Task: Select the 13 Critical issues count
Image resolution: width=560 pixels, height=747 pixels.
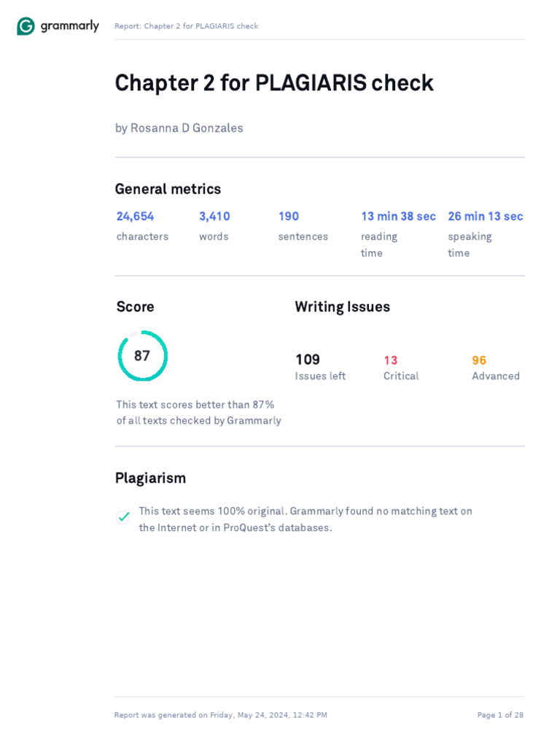Action: click(401, 368)
